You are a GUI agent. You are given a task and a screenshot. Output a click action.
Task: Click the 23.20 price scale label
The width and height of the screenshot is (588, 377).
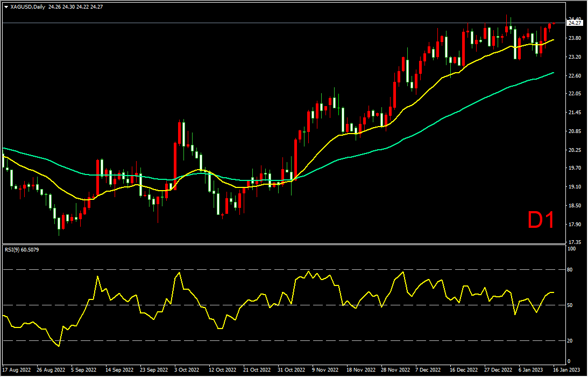click(x=575, y=57)
